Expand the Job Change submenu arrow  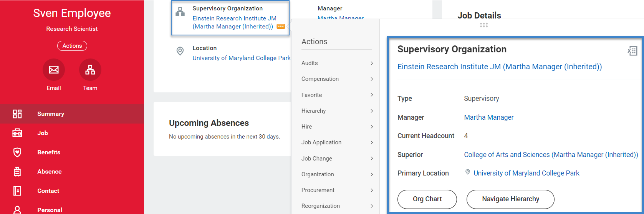tap(372, 158)
